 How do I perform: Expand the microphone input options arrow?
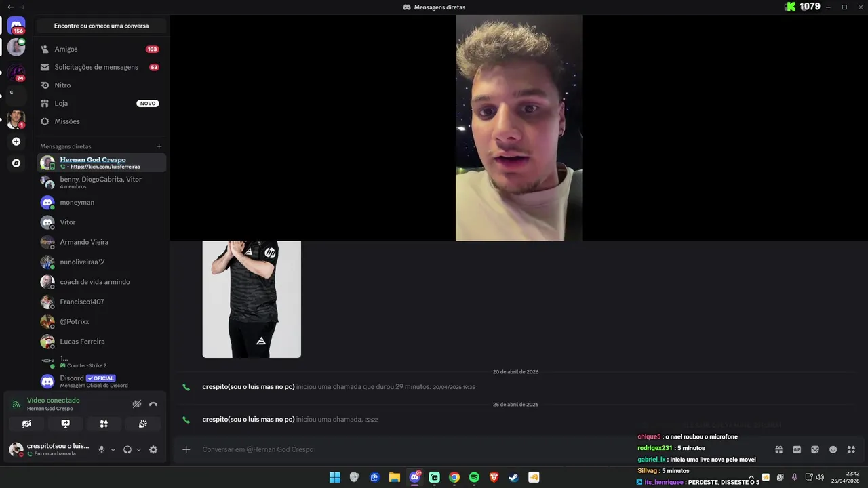point(113,449)
